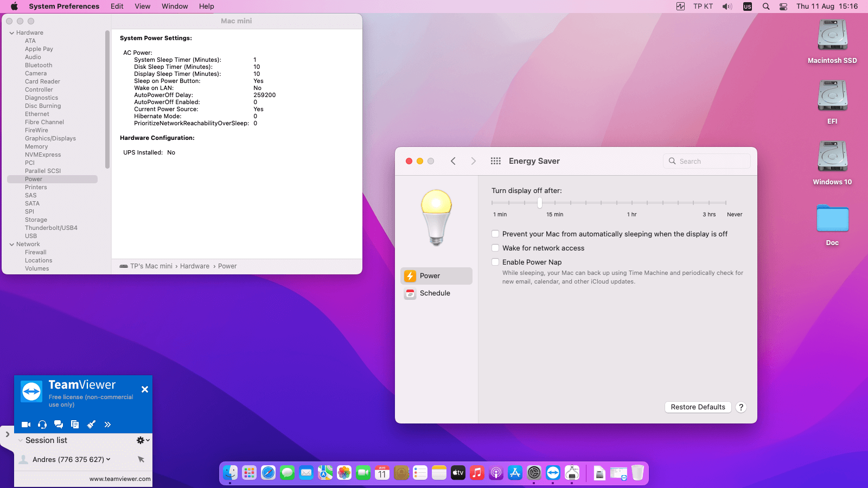Open the Help menu
Viewport: 868px width, 488px height.
(207, 7)
